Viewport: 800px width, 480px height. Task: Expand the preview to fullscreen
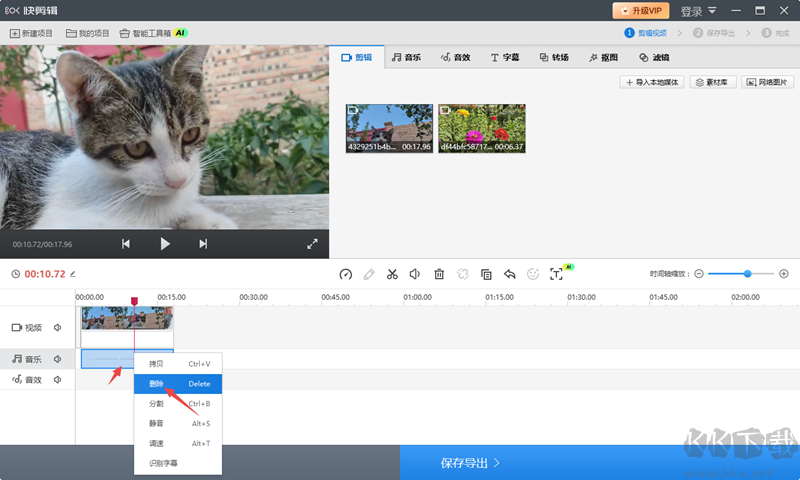(312, 243)
